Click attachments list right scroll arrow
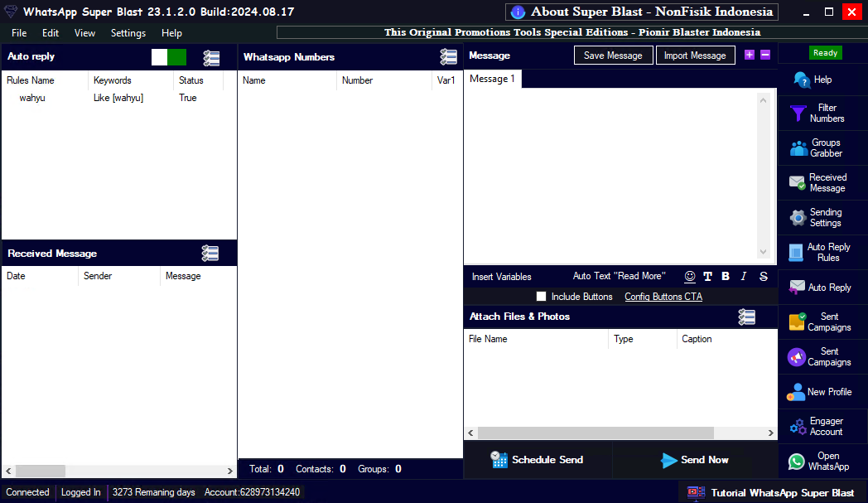868x503 pixels. click(770, 433)
